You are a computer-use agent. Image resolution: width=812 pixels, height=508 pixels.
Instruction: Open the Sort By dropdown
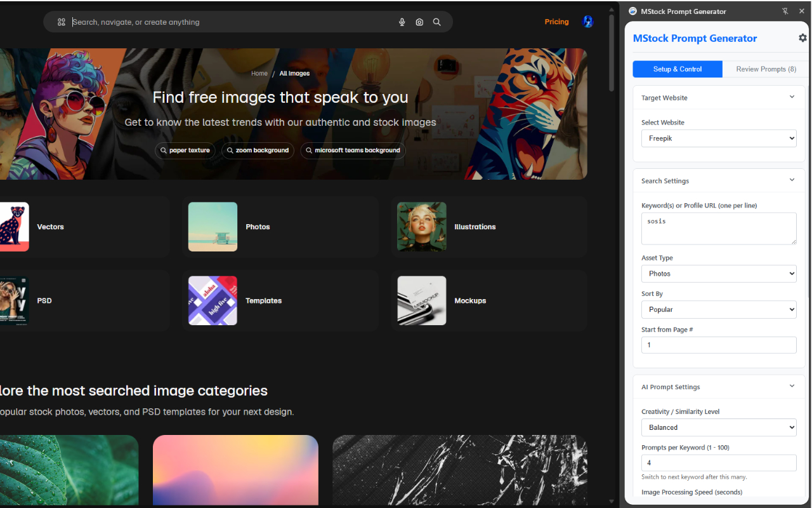[719, 309]
